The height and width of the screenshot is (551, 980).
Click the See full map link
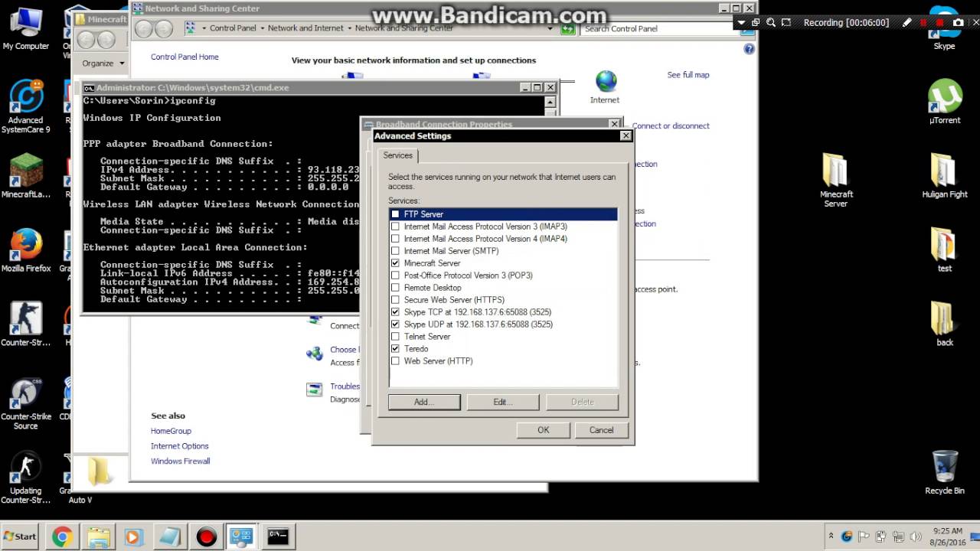point(688,75)
